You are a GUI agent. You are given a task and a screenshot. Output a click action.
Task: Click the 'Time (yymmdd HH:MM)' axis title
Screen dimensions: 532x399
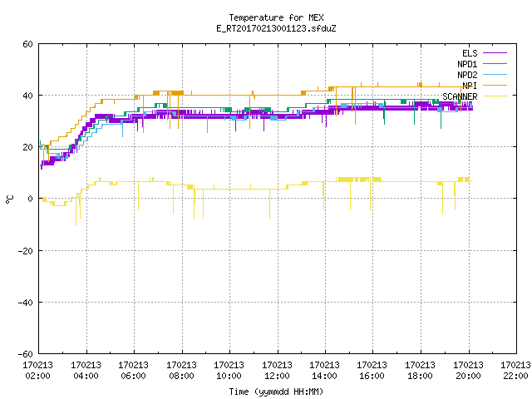[276, 392]
